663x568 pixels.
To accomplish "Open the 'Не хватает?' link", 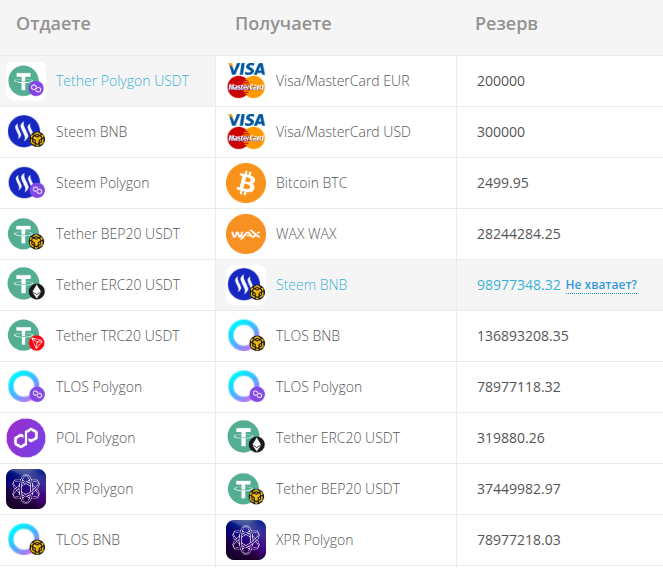I will pyautogui.click(x=601, y=286).
